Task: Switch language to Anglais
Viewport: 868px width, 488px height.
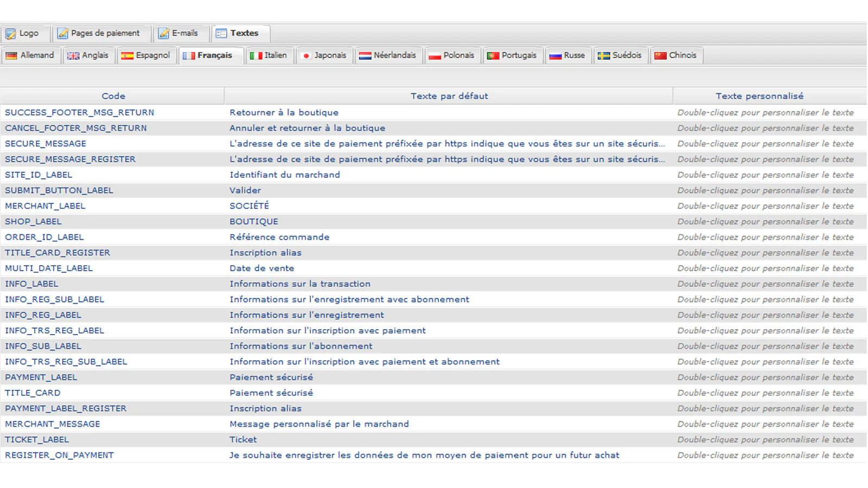Action: pyautogui.click(x=88, y=55)
